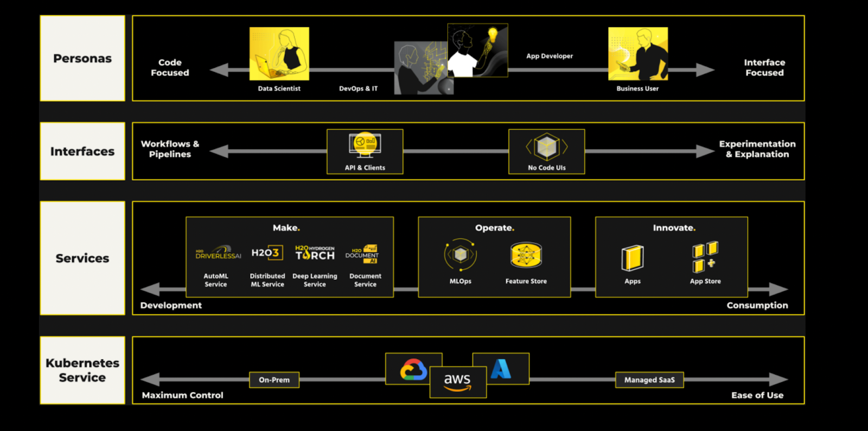Screen dimensions: 868x431
Task: Click the 'Distributed ML Service' caption
Action: 267,280
